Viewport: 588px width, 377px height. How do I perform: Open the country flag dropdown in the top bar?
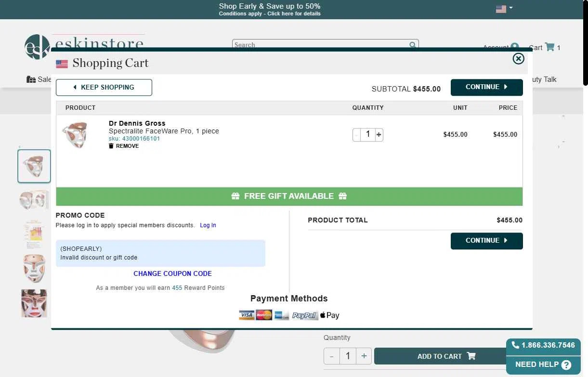point(504,9)
